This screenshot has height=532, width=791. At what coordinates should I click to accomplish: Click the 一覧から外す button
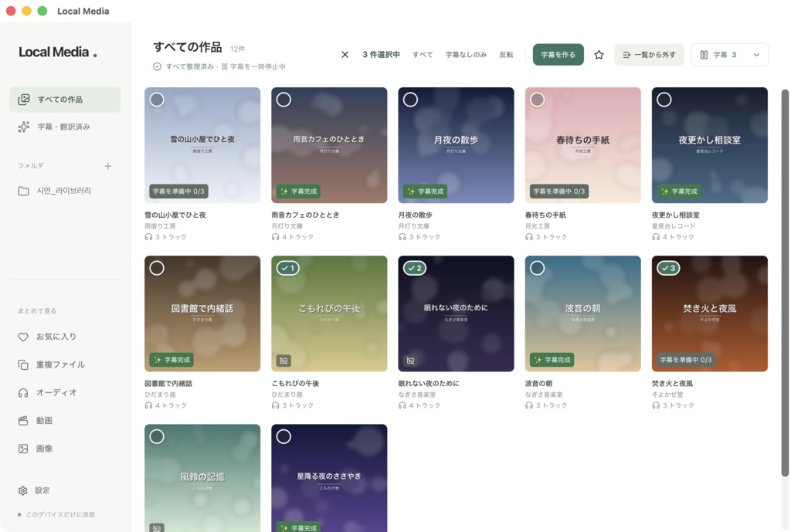point(649,55)
